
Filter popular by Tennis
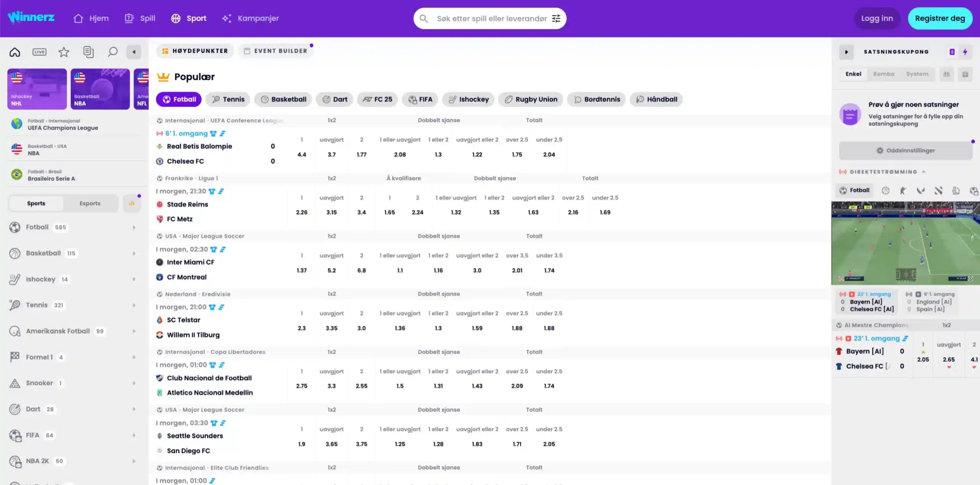click(x=228, y=99)
